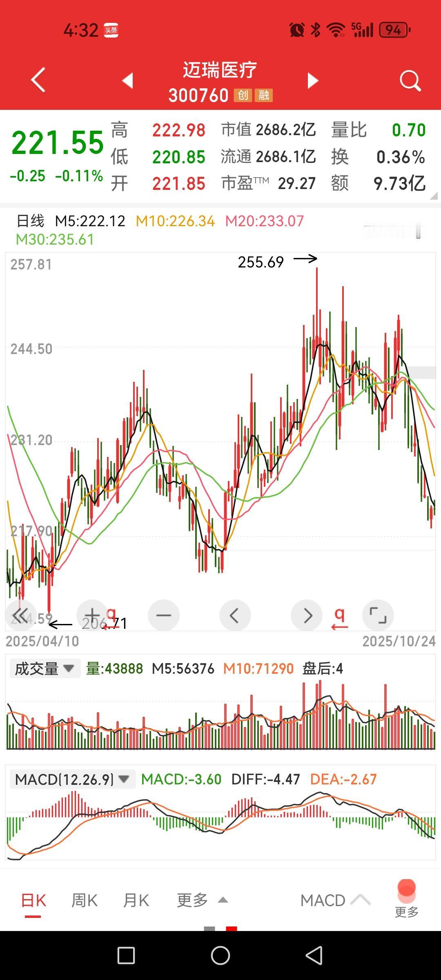Viewport: 441px width, 980px height.
Task: Tap the alarm clock status icon
Action: coord(297,30)
